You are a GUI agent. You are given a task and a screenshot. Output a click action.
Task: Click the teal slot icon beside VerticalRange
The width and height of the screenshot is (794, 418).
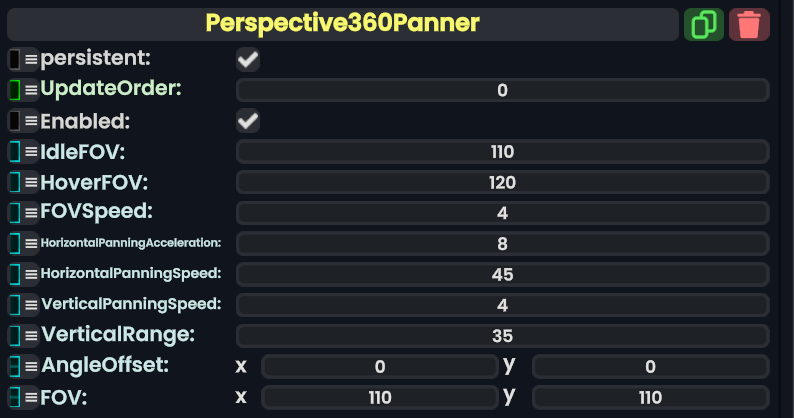(15, 335)
